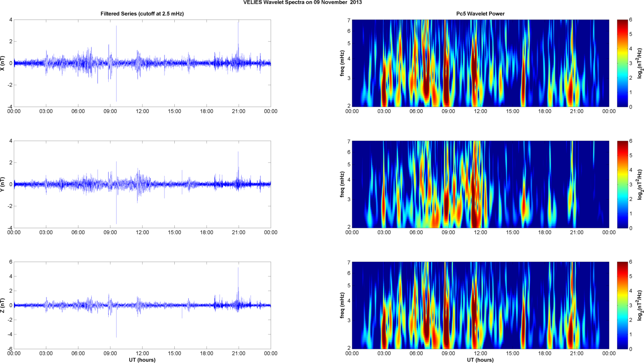Viewport: 644px width, 363px height.
Task: Click the "7" frequency tick of the top spectrogram
Action: (349, 20)
